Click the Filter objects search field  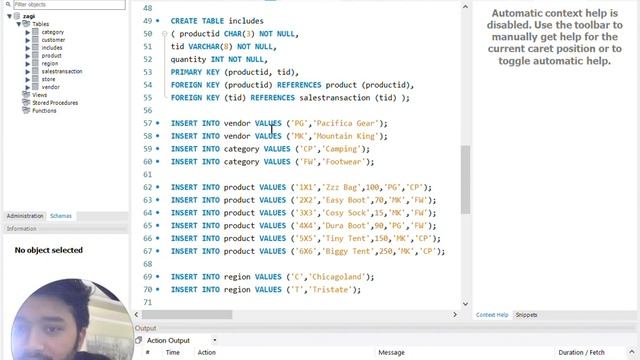pos(69,4)
